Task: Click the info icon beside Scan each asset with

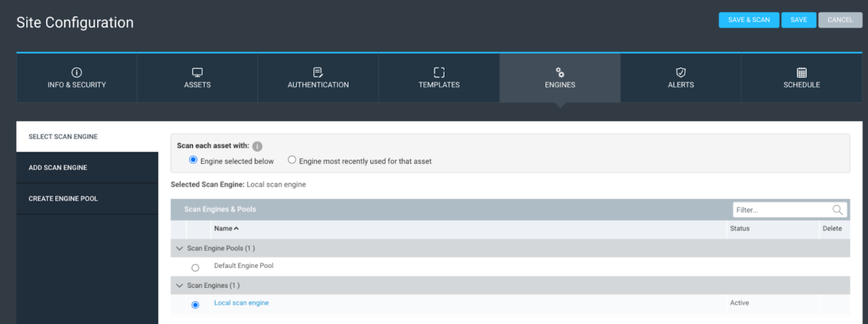Action: click(x=258, y=147)
